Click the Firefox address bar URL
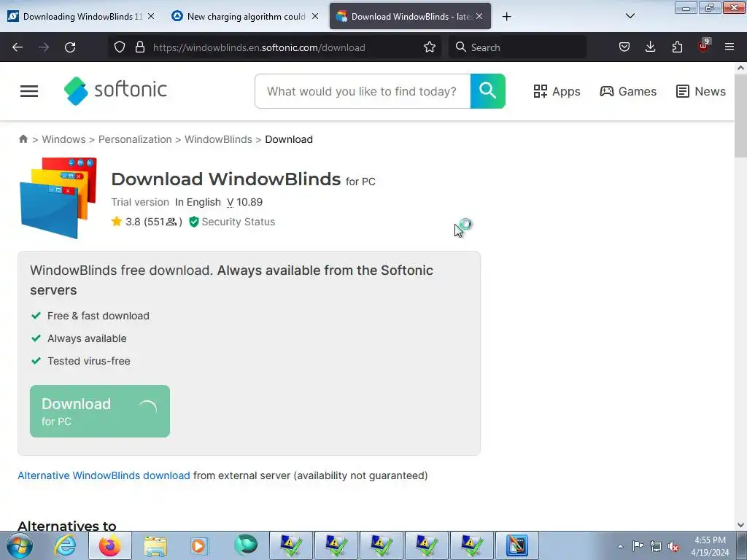This screenshot has width=747, height=560. [x=259, y=47]
